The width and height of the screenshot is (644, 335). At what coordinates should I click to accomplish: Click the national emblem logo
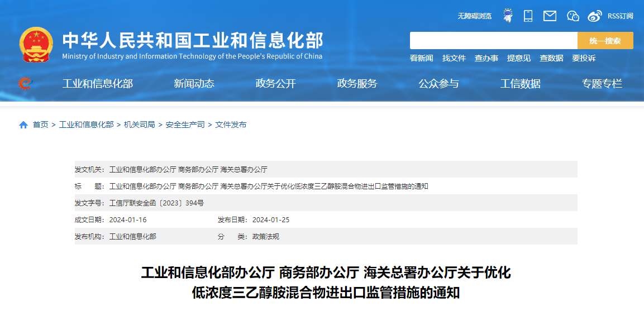[36, 45]
